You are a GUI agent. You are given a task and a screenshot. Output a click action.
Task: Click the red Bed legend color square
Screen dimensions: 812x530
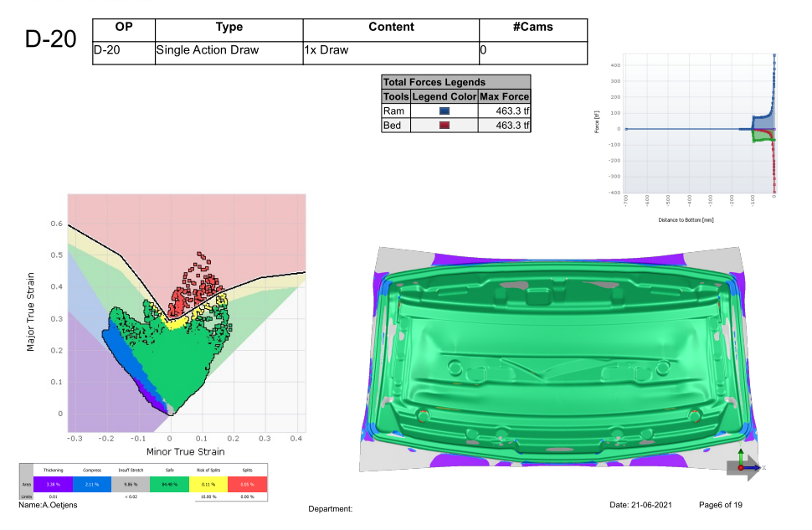[445, 126]
